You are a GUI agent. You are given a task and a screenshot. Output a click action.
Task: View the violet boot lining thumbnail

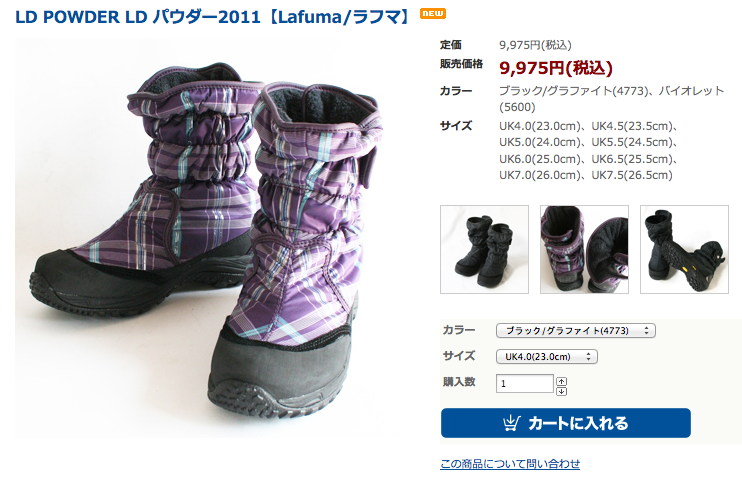coord(584,249)
